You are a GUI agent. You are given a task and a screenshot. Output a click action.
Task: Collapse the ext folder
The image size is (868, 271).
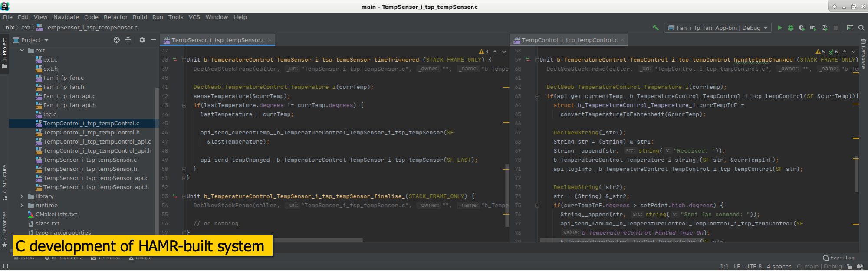[22, 51]
